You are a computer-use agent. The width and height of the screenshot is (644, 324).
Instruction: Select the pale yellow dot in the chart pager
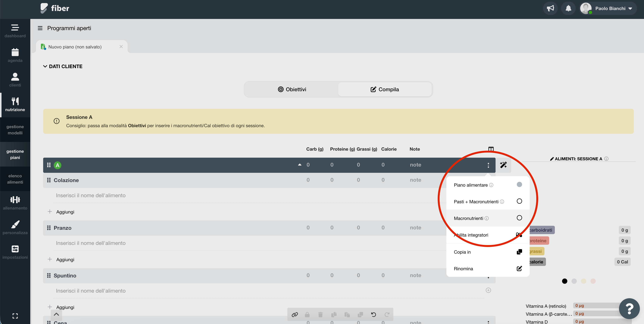(583, 281)
